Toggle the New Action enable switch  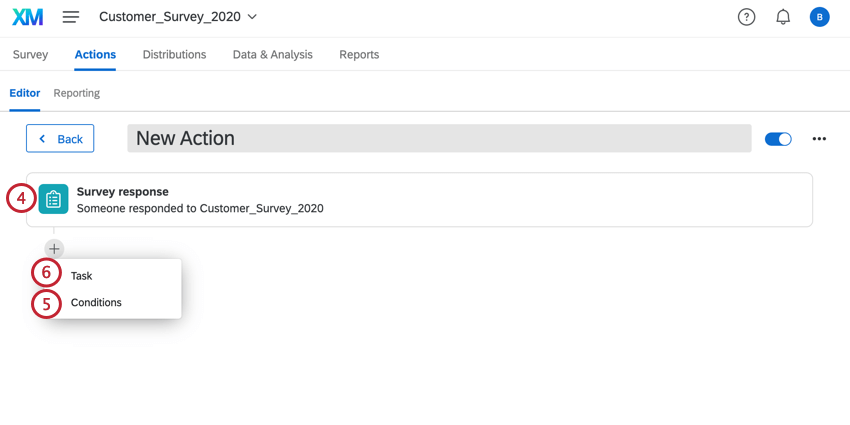[778, 139]
